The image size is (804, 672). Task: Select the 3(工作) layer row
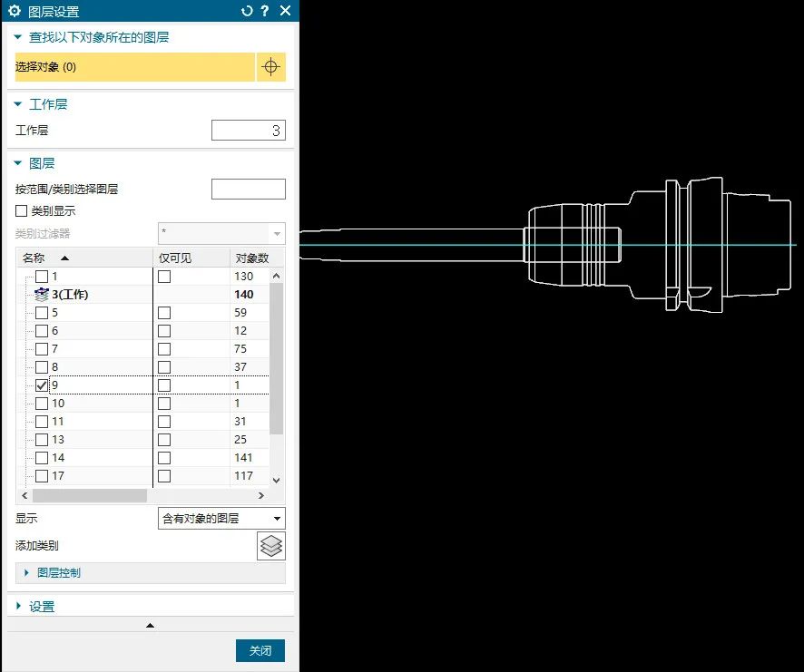(143, 294)
